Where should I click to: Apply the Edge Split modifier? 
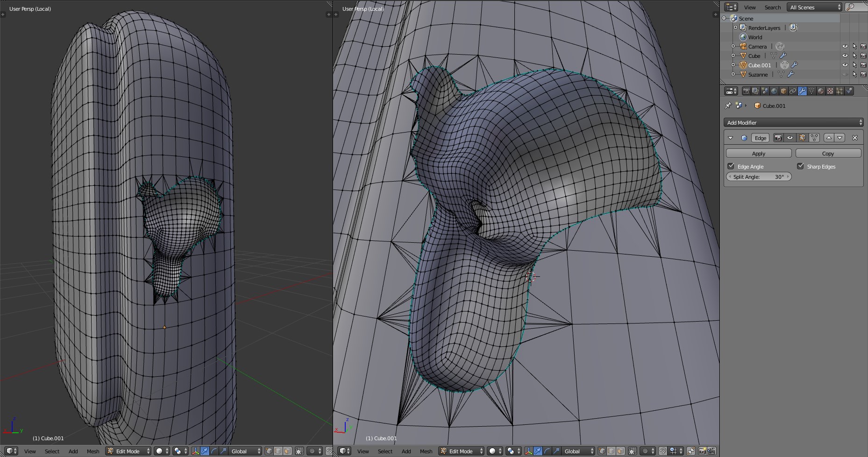759,153
